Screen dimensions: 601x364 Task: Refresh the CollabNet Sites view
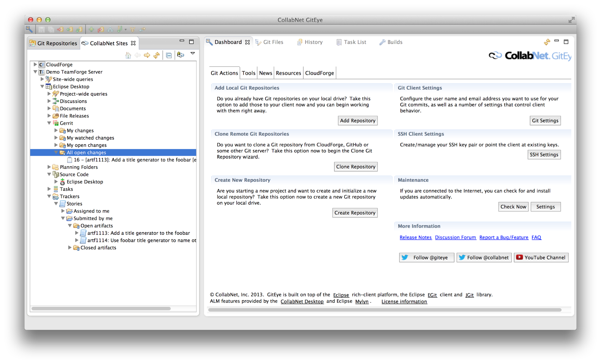156,56
